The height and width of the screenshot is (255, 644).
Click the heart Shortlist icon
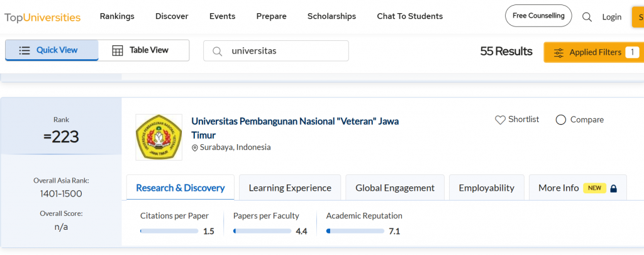(x=500, y=120)
